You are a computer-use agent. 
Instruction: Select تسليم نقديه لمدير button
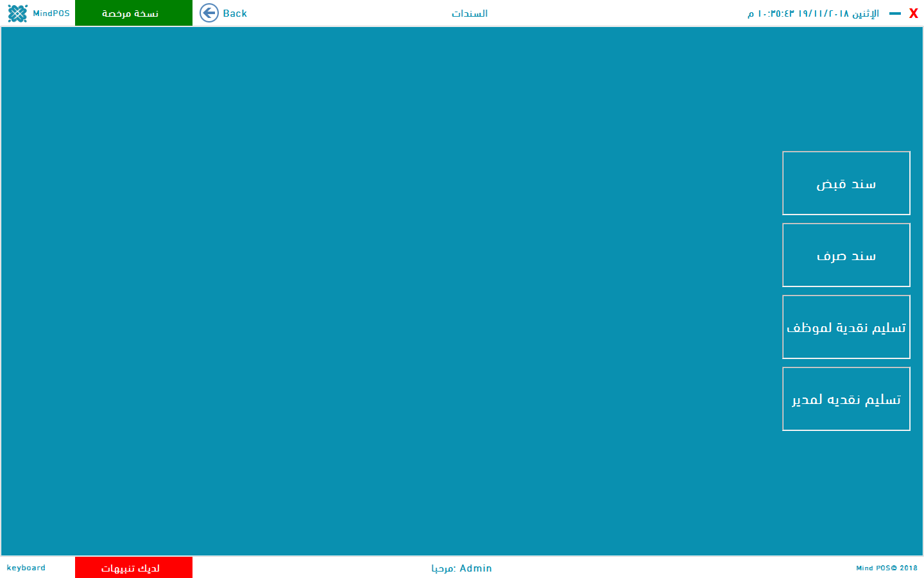coord(846,399)
